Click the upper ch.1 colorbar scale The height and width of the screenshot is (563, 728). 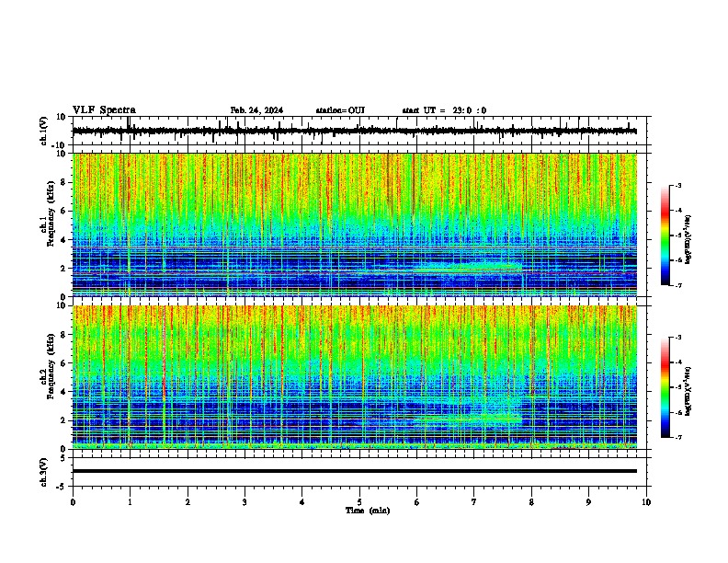(x=665, y=236)
